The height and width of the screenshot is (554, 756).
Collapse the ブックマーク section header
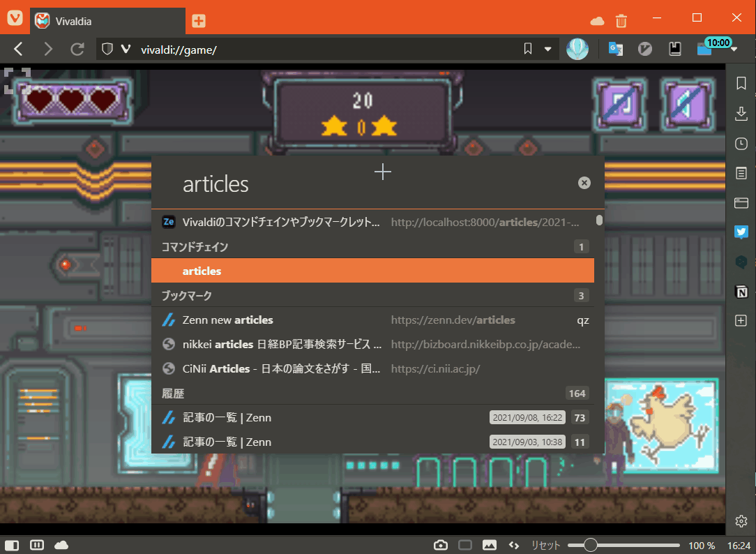coord(372,296)
